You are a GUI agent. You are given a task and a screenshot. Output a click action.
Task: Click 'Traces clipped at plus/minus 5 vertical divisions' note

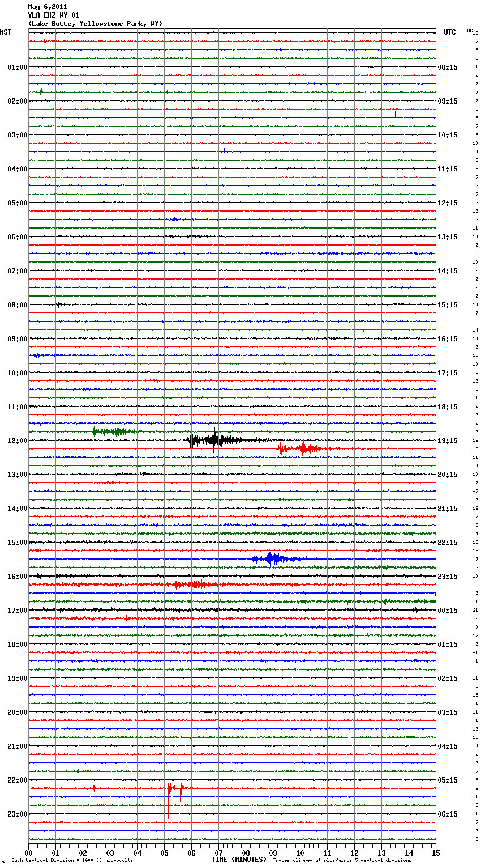[342, 860]
